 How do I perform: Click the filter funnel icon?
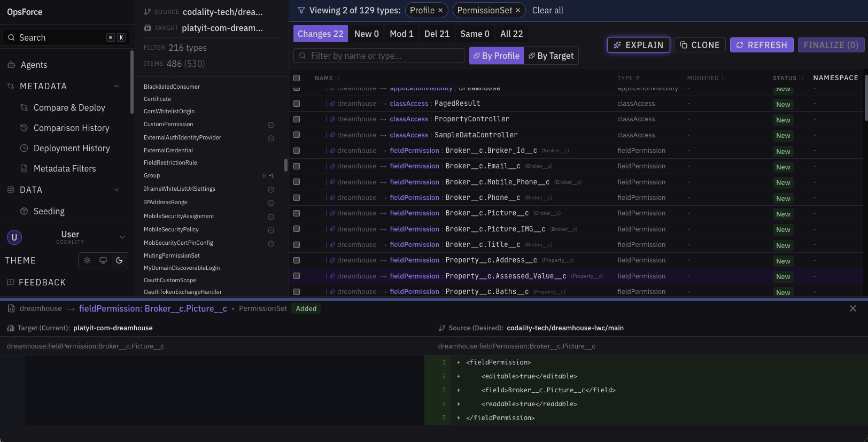pyautogui.click(x=301, y=10)
